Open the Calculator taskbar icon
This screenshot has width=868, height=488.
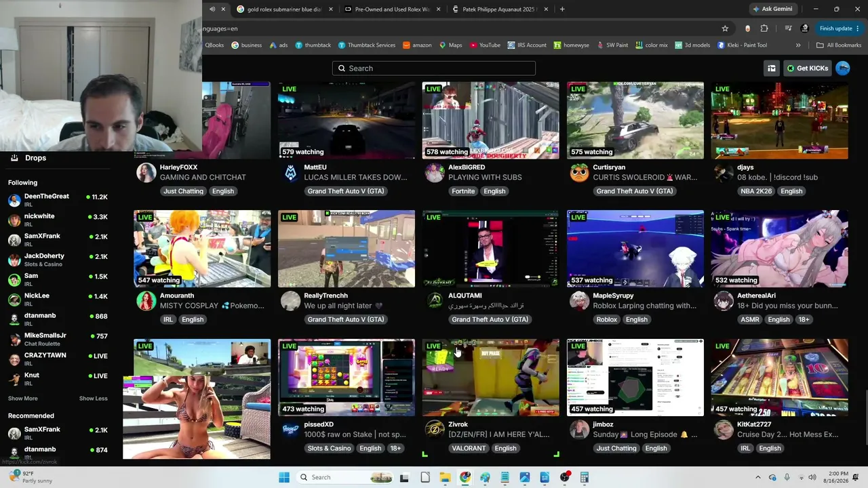[x=584, y=477]
